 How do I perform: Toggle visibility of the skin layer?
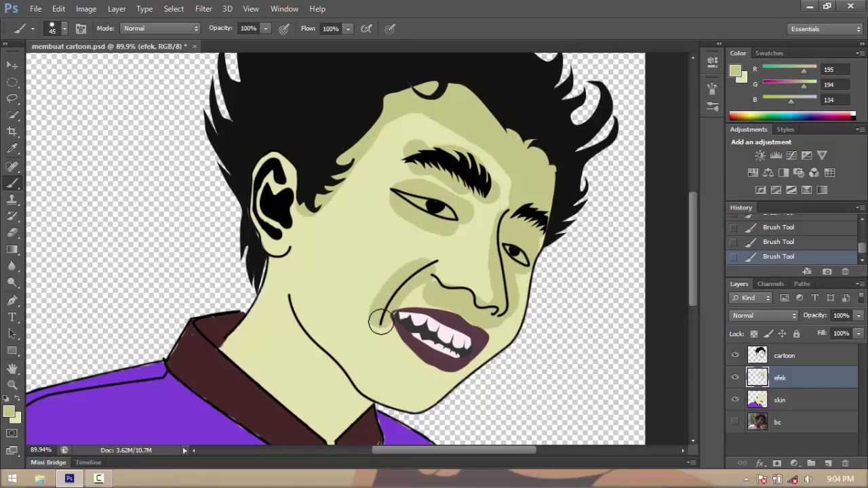tap(735, 400)
